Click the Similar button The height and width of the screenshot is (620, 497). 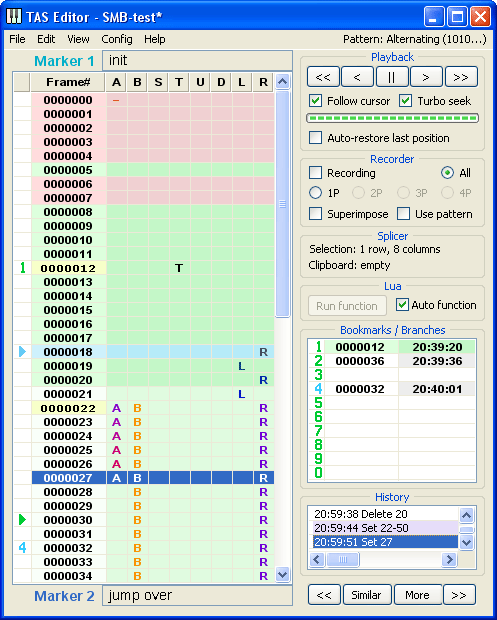366,595
